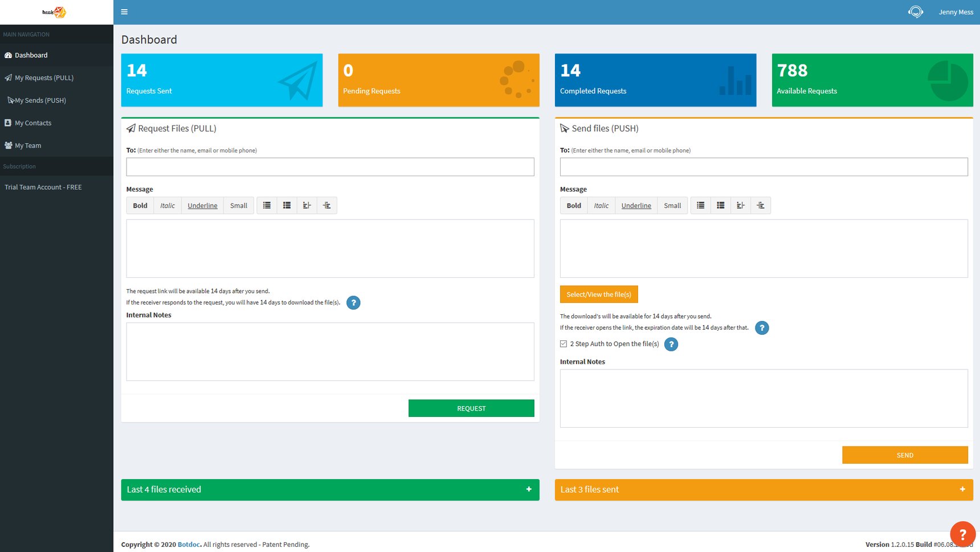Apply Small text in Request Files toolbar
Screen dimensions: 980x552
click(x=239, y=206)
